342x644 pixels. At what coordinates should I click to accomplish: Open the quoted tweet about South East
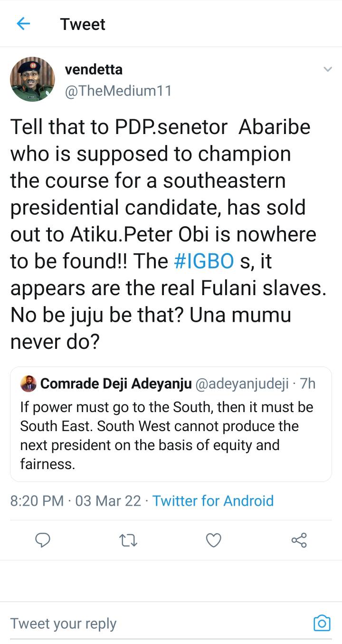tap(171, 435)
